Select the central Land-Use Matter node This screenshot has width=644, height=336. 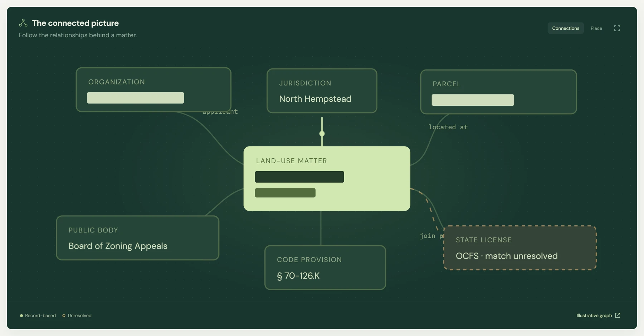coord(327,178)
